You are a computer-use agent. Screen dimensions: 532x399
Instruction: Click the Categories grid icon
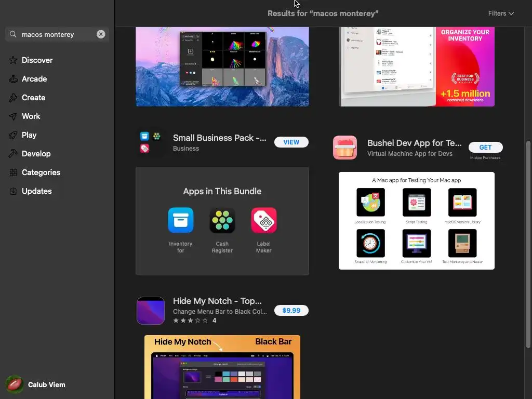pyautogui.click(x=13, y=172)
